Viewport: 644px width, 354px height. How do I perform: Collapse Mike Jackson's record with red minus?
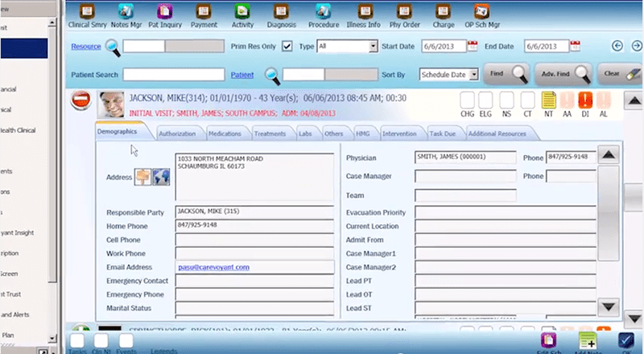pos(80,100)
